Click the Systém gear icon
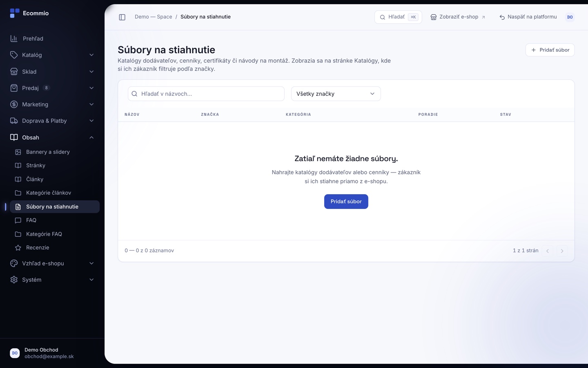The width and height of the screenshot is (588, 368). pos(14,280)
